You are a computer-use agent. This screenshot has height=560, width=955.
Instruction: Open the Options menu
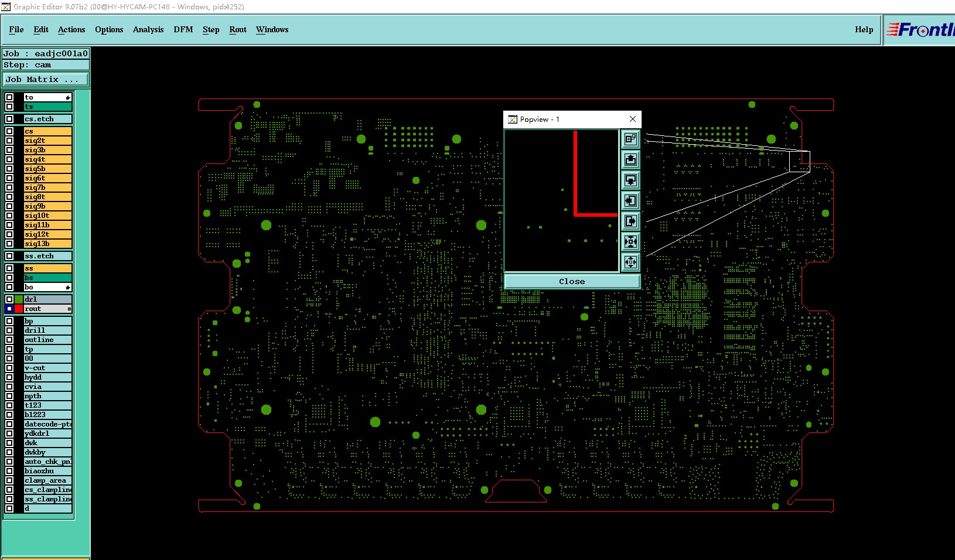pyautogui.click(x=109, y=29)
